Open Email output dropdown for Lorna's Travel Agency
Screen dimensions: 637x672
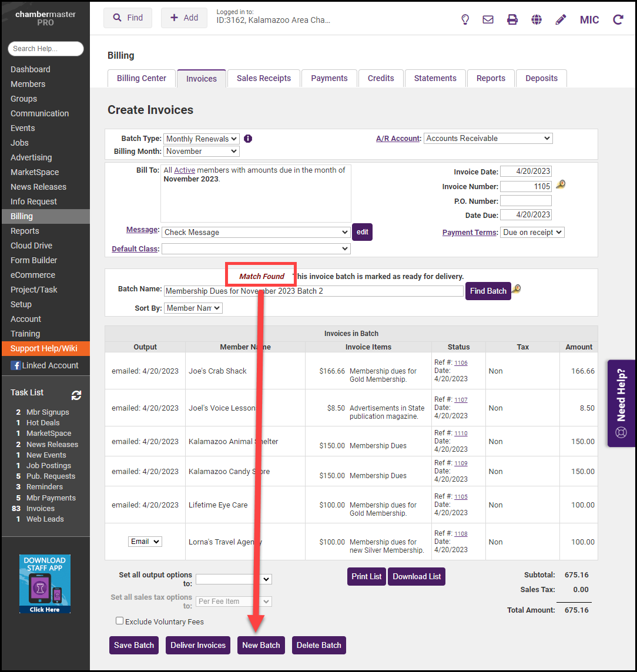145,542
